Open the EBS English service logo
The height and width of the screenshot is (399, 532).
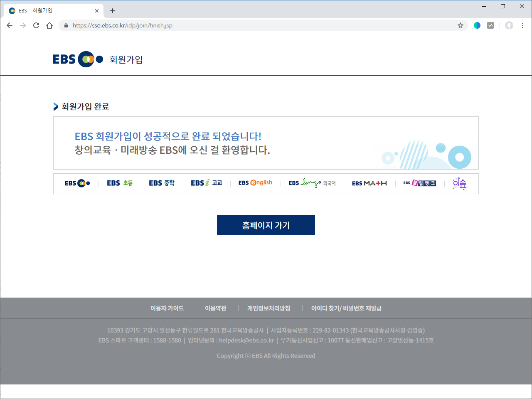[255, 183]
